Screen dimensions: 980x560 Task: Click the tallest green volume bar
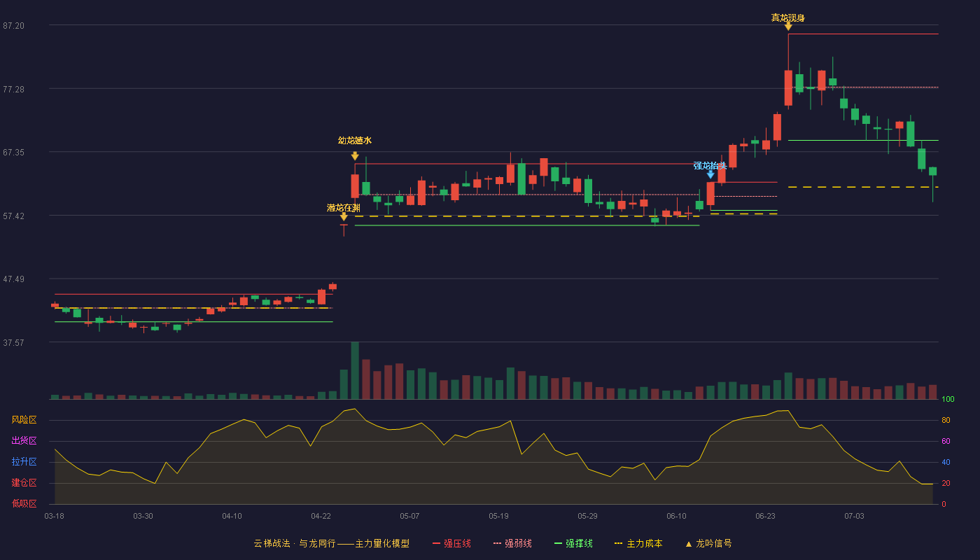(355, 370)
